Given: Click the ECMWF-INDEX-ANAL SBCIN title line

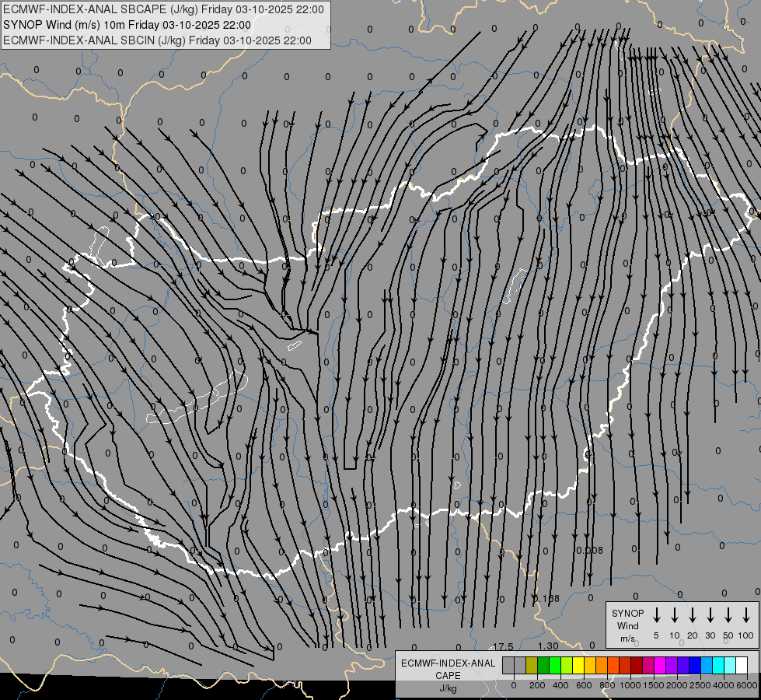Looking at the screenshot, I should pos(157,40).
